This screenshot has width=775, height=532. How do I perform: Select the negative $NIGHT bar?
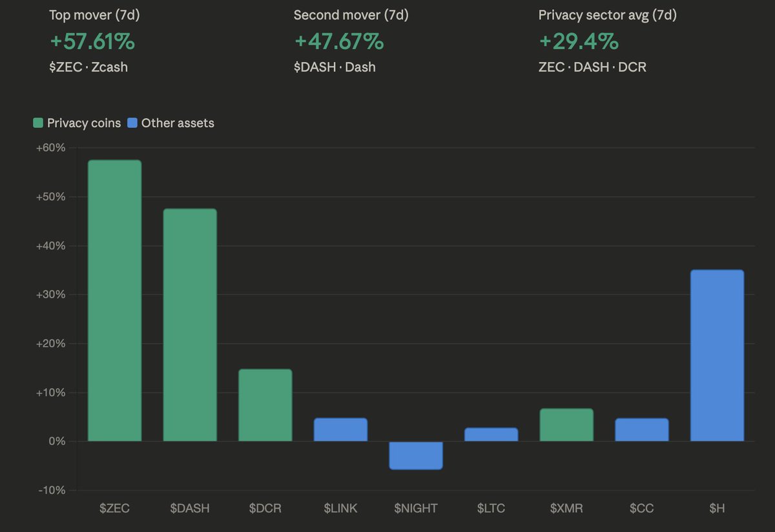click(416, 455)
